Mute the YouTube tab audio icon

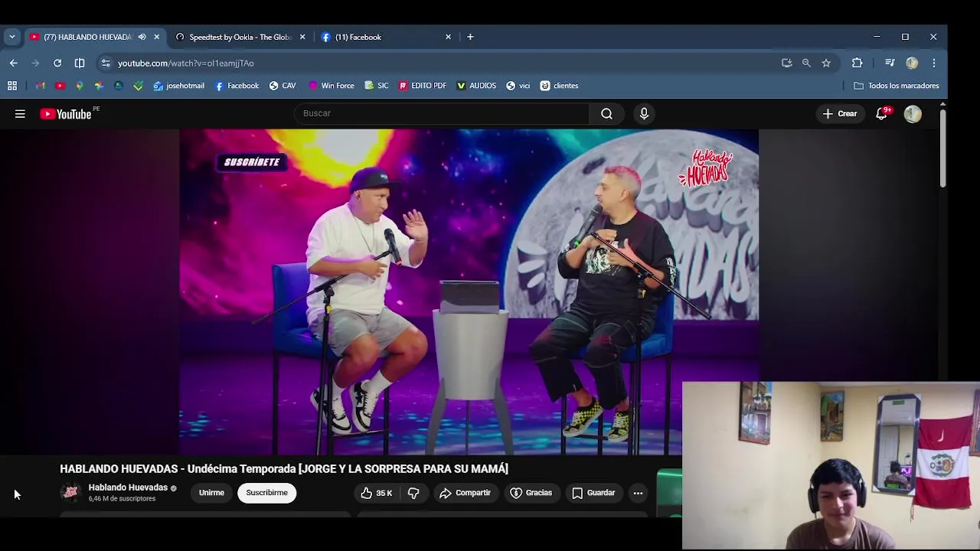142,37
